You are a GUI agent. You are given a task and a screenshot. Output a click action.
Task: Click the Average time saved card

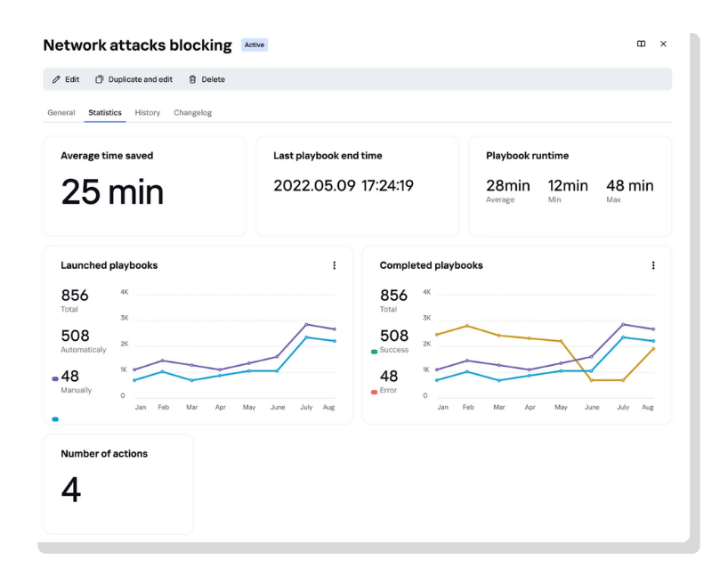(x=144, y=186)
